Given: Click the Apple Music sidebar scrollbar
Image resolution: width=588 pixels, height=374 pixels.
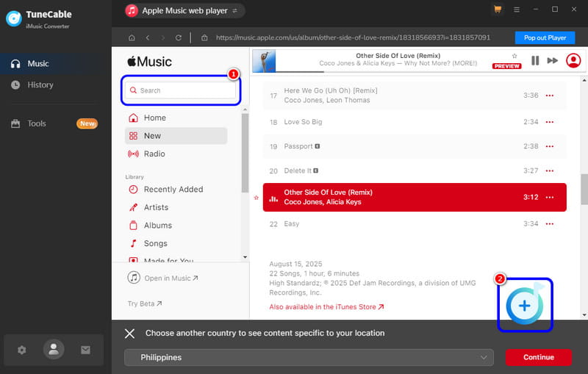Looking at the screenshot, I should pyautogui.click(x=245, y=153).
